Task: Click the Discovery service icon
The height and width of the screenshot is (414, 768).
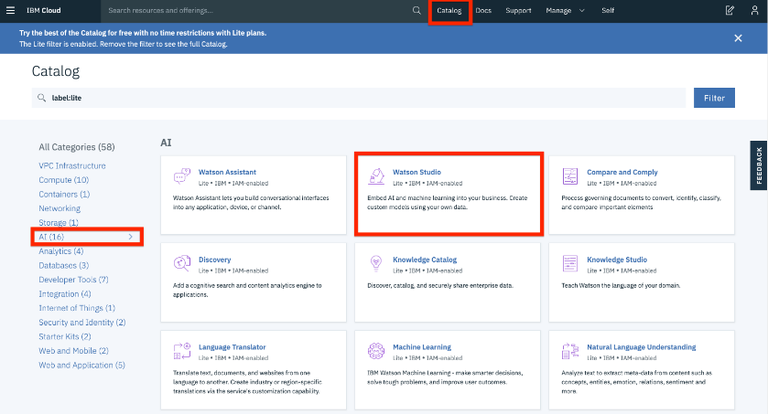Action: click(x=182, y=263)
